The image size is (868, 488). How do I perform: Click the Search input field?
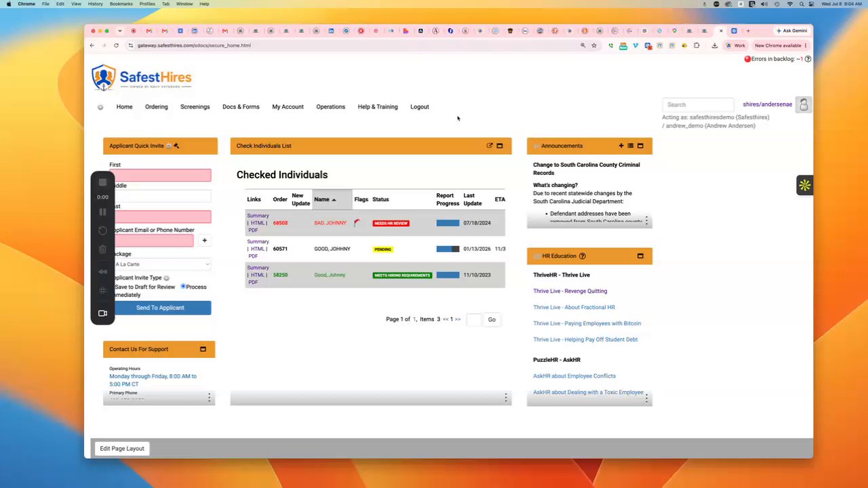click(x=698, y=104)
